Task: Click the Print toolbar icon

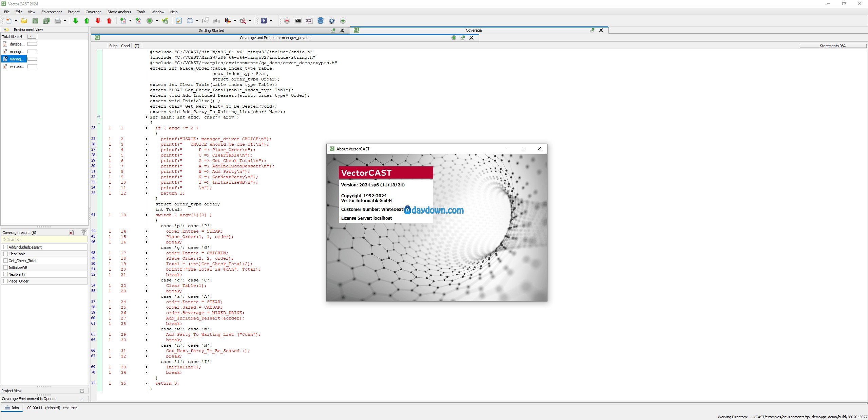Action: coord(58,21)
